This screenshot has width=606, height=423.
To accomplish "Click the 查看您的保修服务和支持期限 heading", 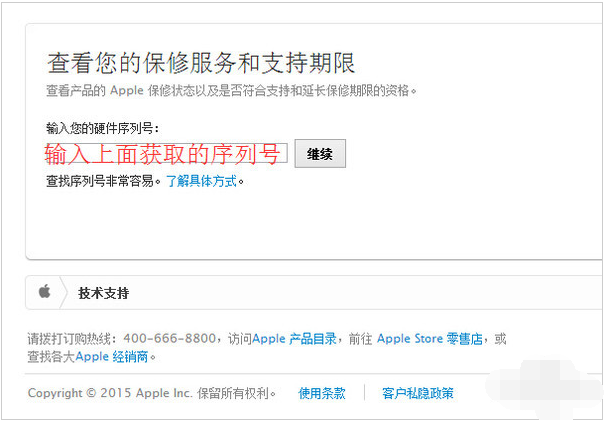I will [201, 63].
